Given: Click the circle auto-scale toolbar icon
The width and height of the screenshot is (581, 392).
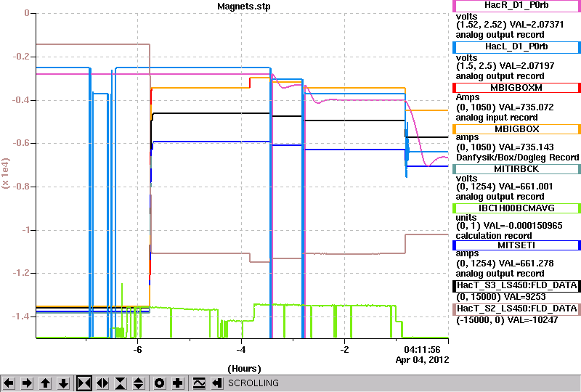Looking at the screenshot, I should 160,383.
